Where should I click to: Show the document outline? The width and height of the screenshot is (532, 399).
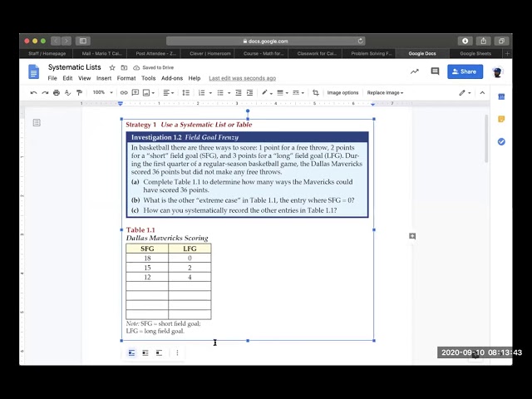[x=37, y=122]
